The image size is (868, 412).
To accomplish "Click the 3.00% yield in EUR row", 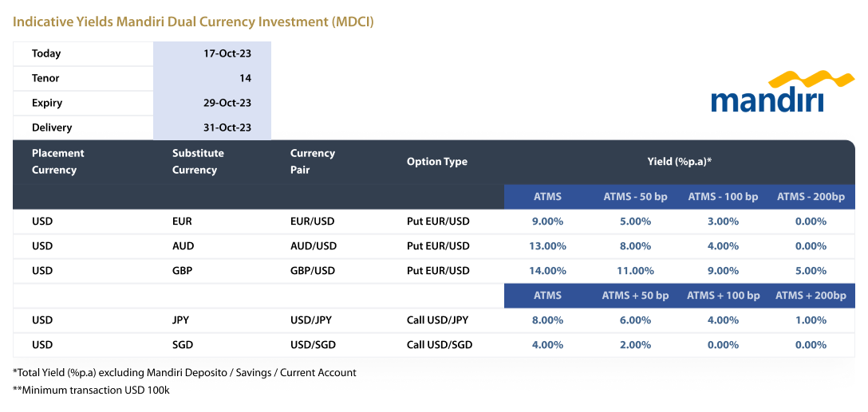I will click(x=724, y=222).
